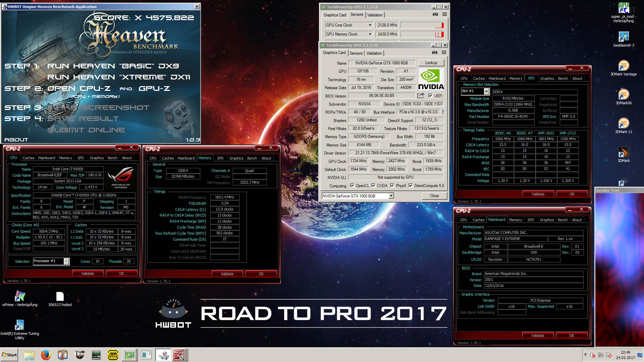
Task: Open Caches tab in CPU-Z processor window
Action: (x=28, y=158)
